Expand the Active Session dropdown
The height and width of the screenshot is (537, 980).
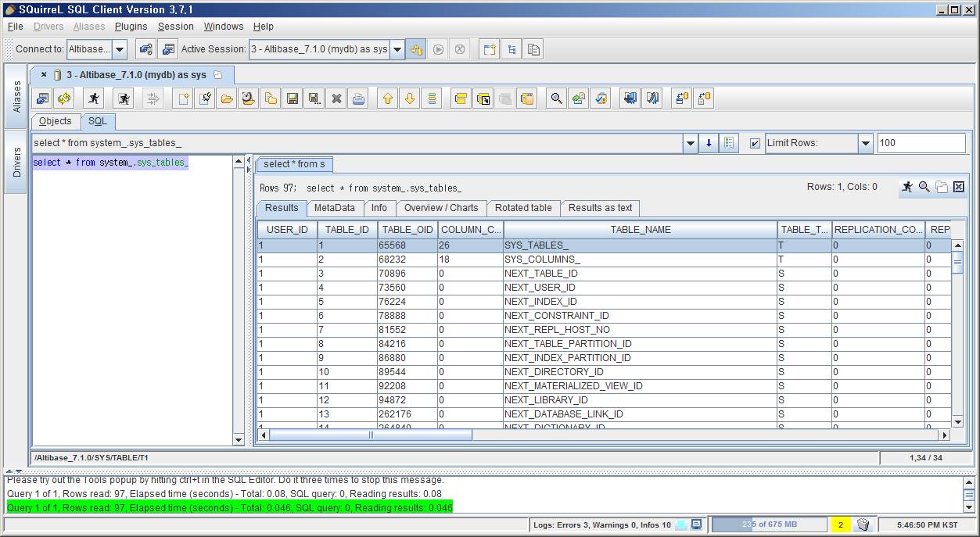397,49
